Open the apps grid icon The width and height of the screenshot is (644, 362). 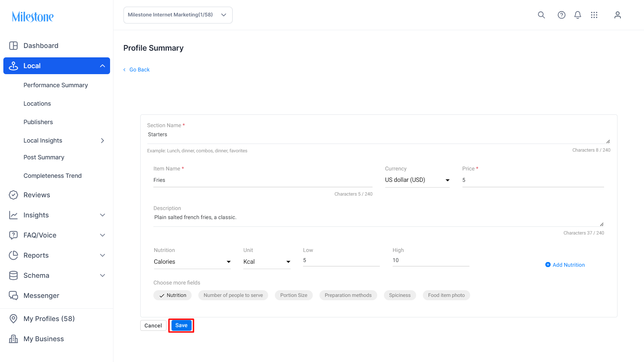594,15
